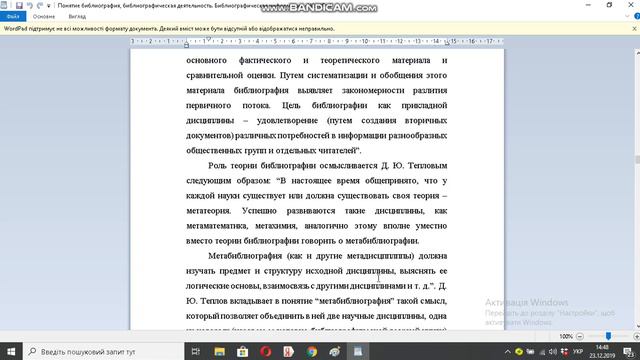Click the right indent marker on the ruler
The image size is (640, 360).
click(447, 43)
